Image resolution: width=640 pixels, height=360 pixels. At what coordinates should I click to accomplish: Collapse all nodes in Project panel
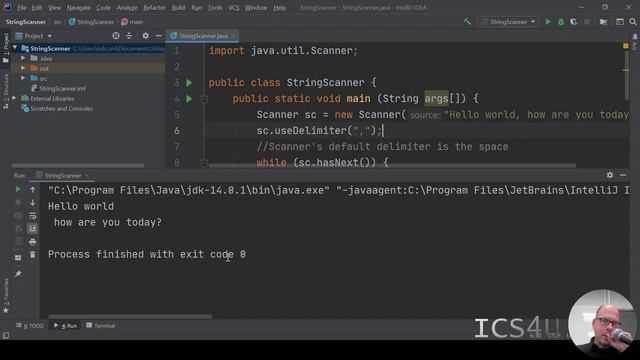click(129, 36)
